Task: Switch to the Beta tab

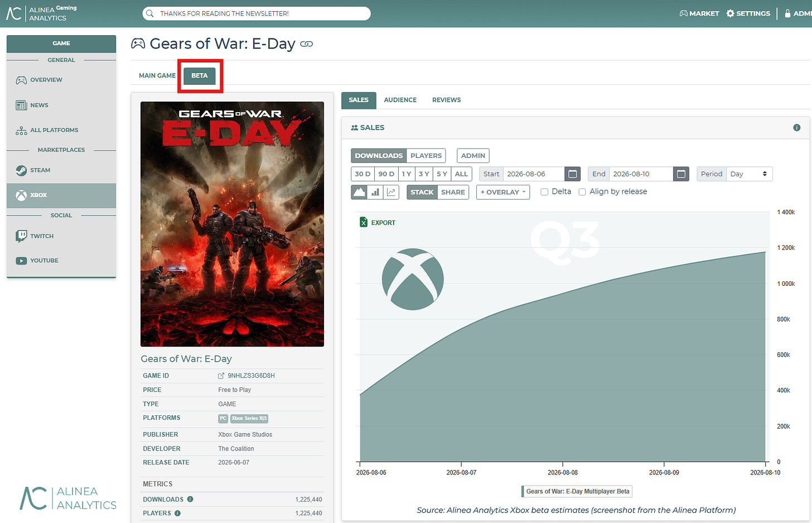Action: point(200,75)
